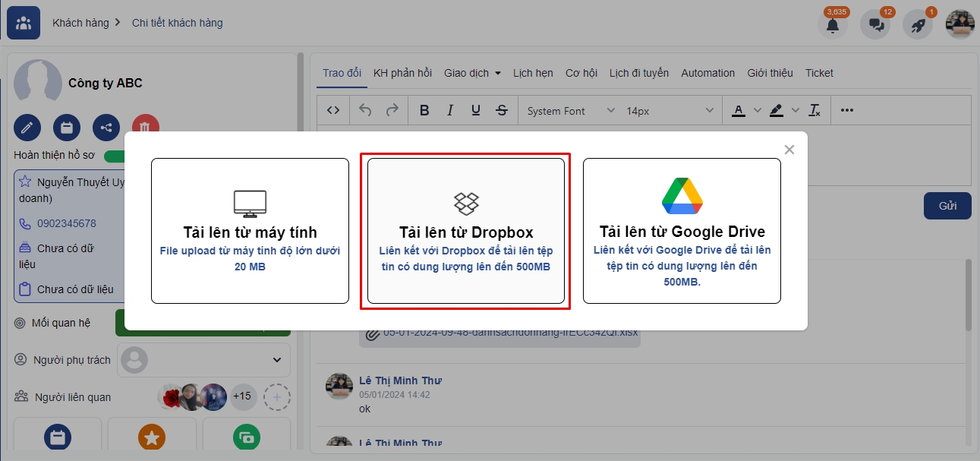Close the upload dialog
Viewport: 980px width, 461px height.
point(789,150)
